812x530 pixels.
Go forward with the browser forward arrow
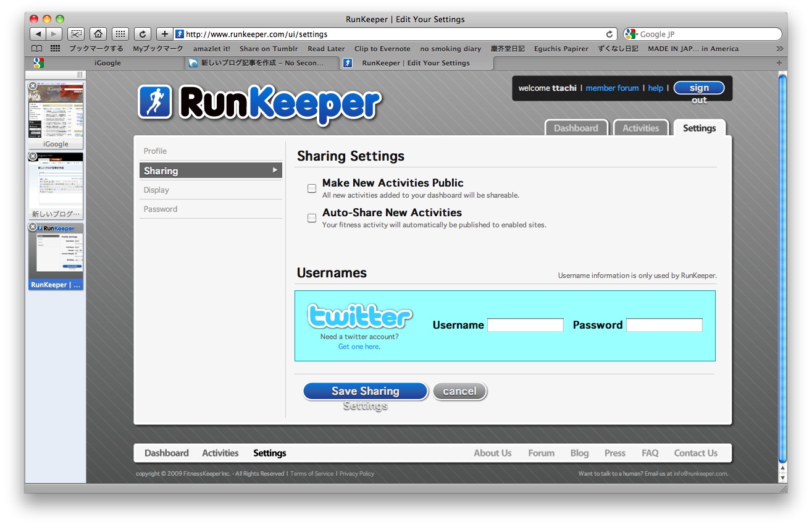[x=54, y=34]
